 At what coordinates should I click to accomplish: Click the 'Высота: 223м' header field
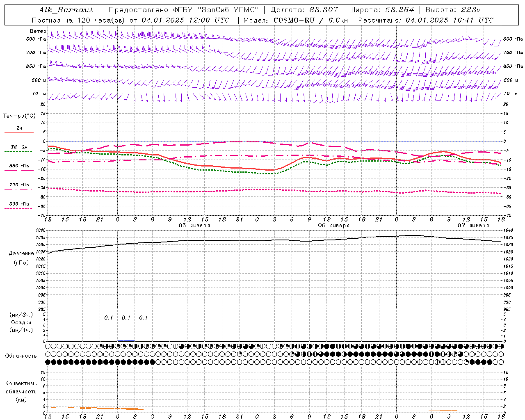tap(453, 10)
